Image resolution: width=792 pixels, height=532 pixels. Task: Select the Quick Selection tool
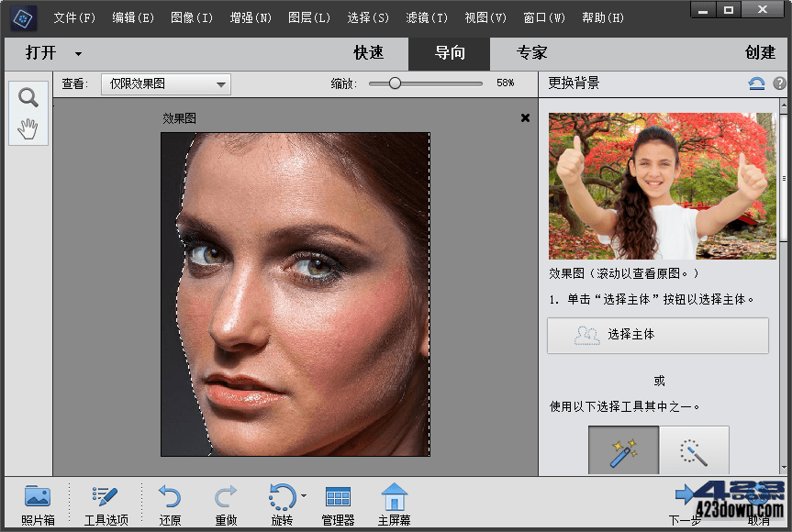[695, 450]
